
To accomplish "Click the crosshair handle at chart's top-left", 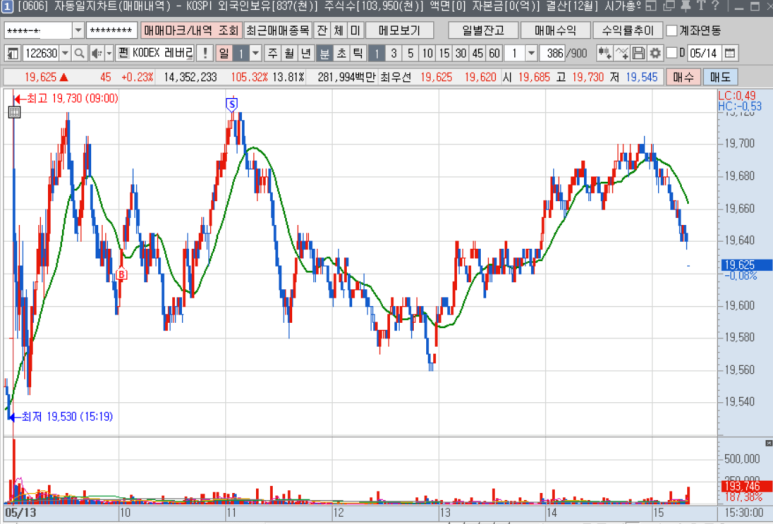I will [14, 113].
